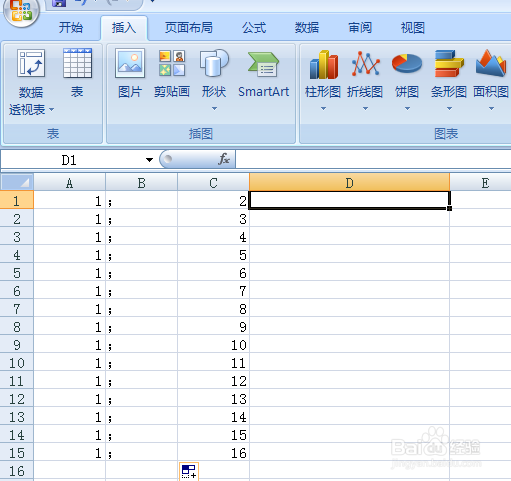Click the Select All corner of the sheet
The width and height of the screenshot is (511, 481).
click(x=17, y=182)
